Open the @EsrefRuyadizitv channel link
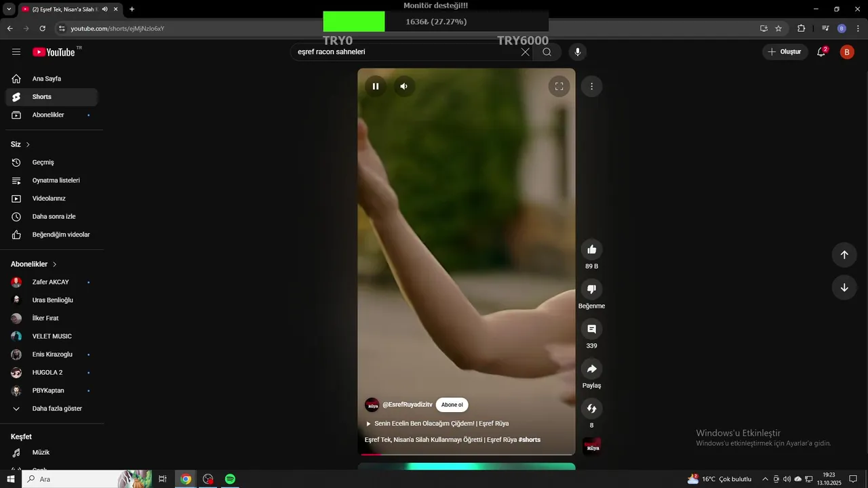The width and height of the screenshot is (868, 488). tap(407, 405)
